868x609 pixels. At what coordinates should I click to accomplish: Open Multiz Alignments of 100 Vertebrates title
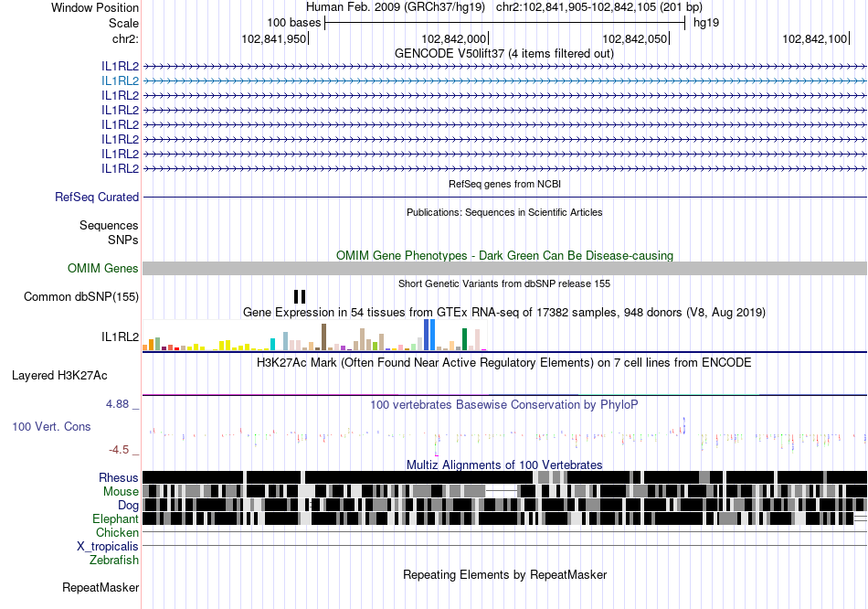click(x=504, y=465)
